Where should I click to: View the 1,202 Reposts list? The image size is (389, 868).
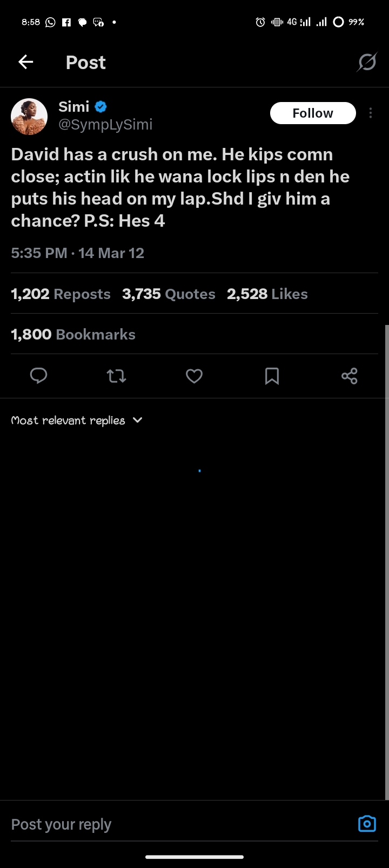(61, 294)
